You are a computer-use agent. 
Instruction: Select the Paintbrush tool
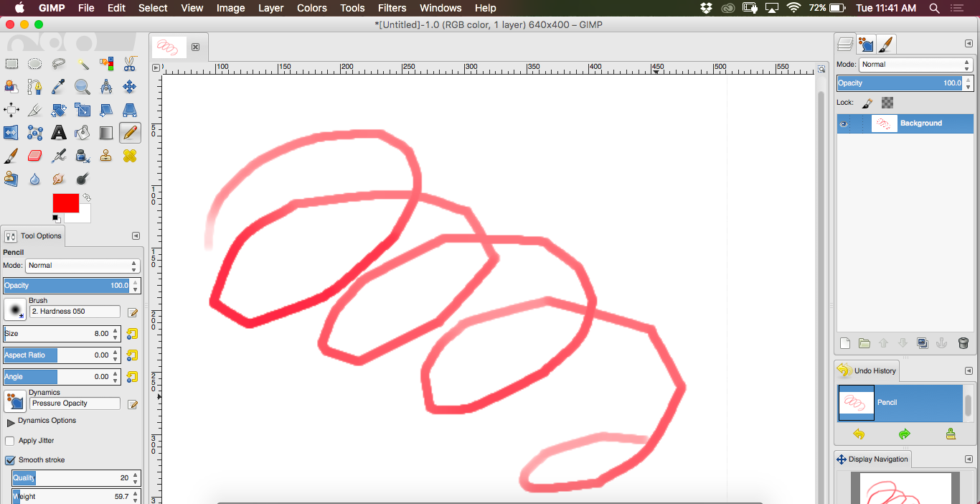click(11, 156)
